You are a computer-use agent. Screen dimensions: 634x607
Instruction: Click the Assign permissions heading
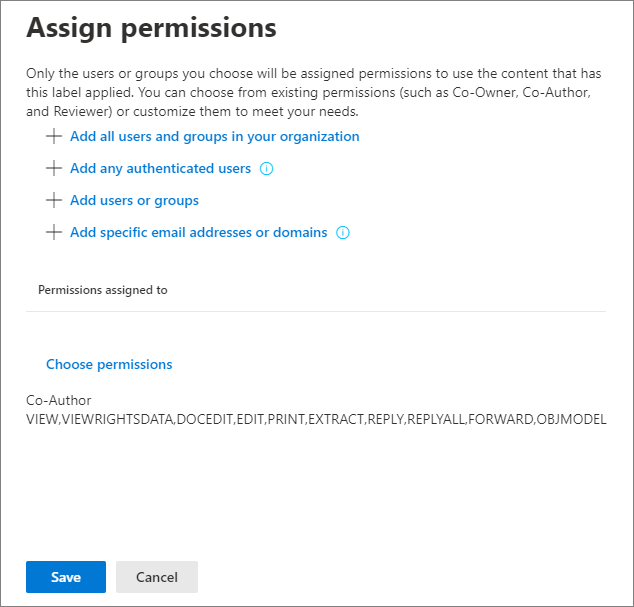pyautogui.click(x=151, y=28)
